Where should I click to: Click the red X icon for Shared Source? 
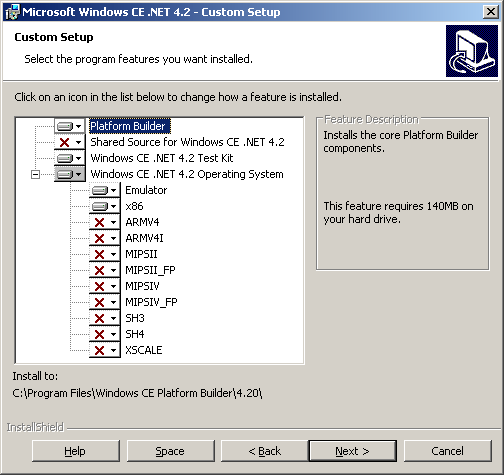[64, 142]
